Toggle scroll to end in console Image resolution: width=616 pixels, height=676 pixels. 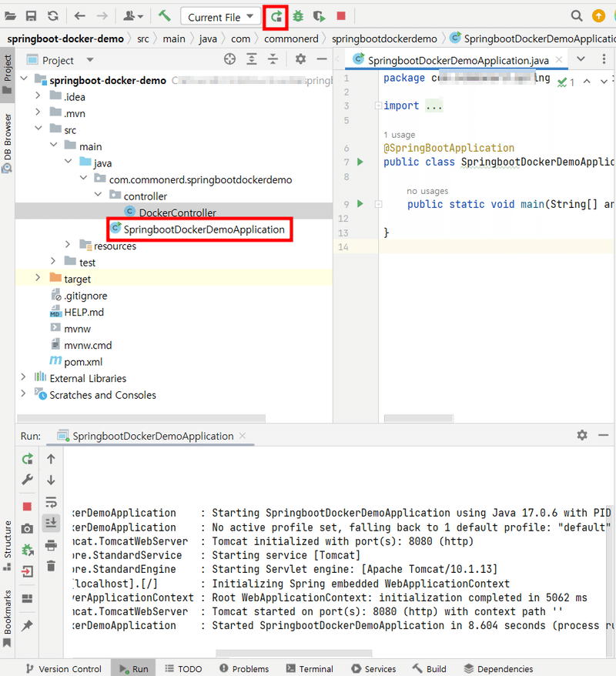click(51, 523)
